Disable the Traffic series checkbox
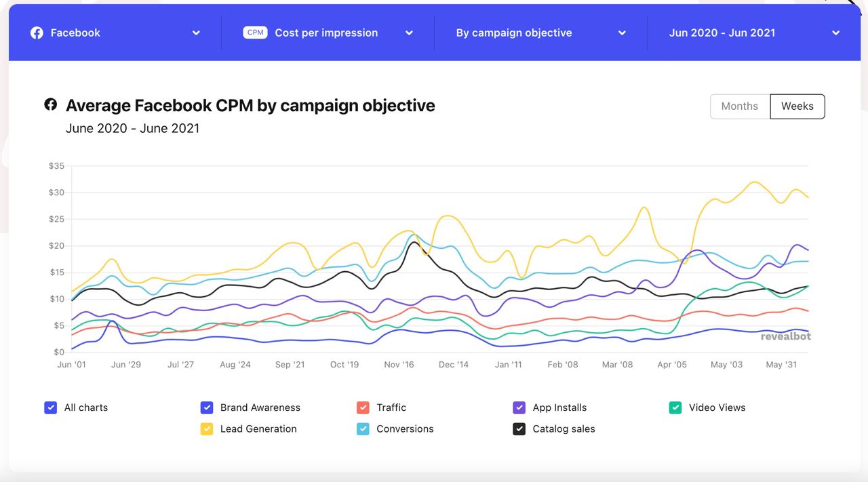Image resolution: width=868 pixels, height=482 pixels. pyautogui.click(x=363, y=407)
